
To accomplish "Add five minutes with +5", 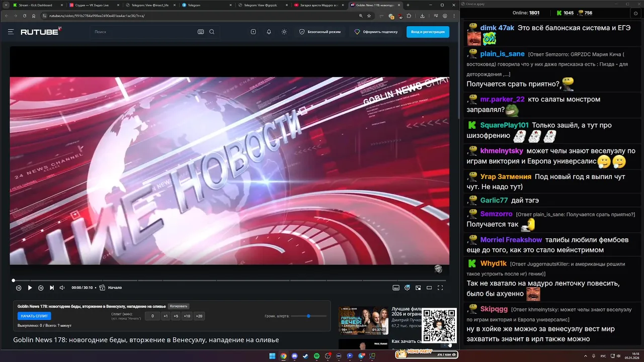I will coord(176,316).
